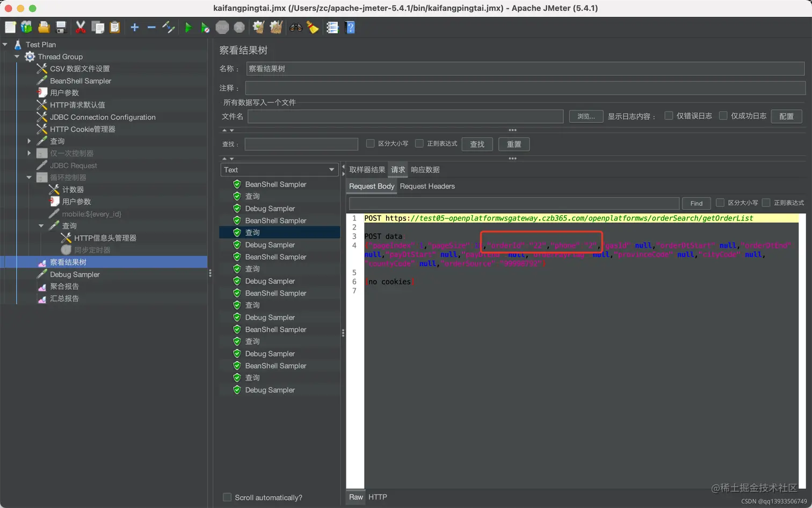812x508 pixels.
Task: Enable Scroll automatically checkbox
Action: [x=227, y=497]
